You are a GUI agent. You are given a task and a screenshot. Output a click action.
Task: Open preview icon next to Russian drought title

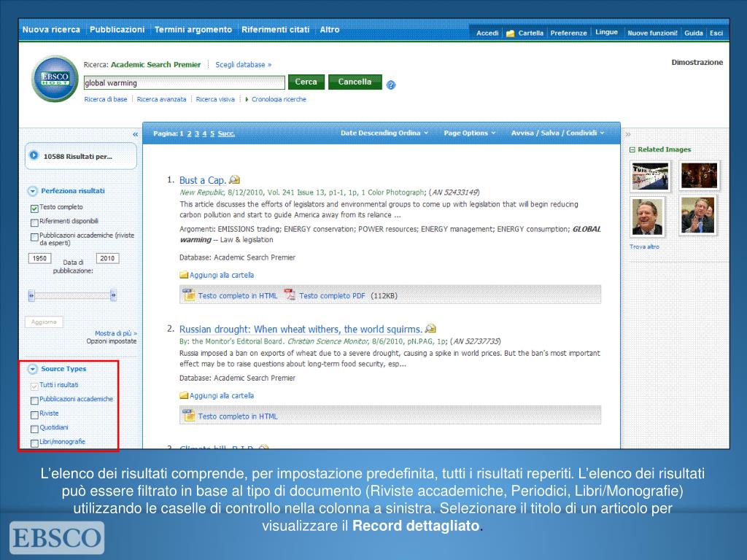[430, 329]
